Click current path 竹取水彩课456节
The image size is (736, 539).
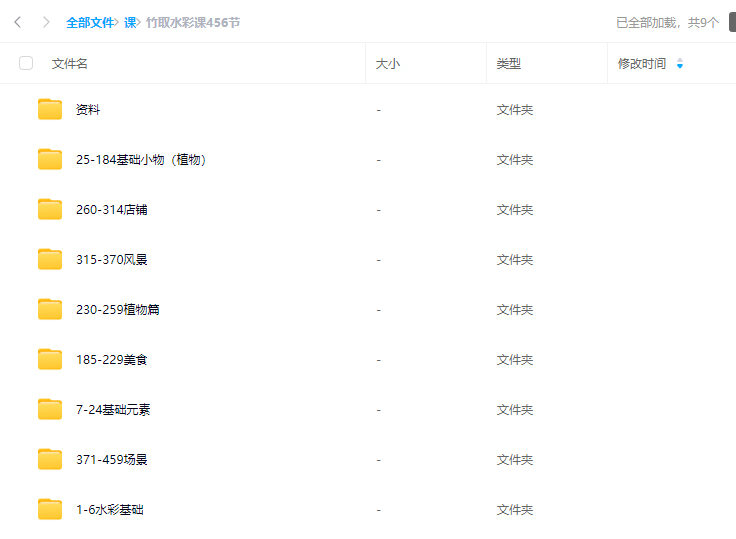tap(193, 22)
